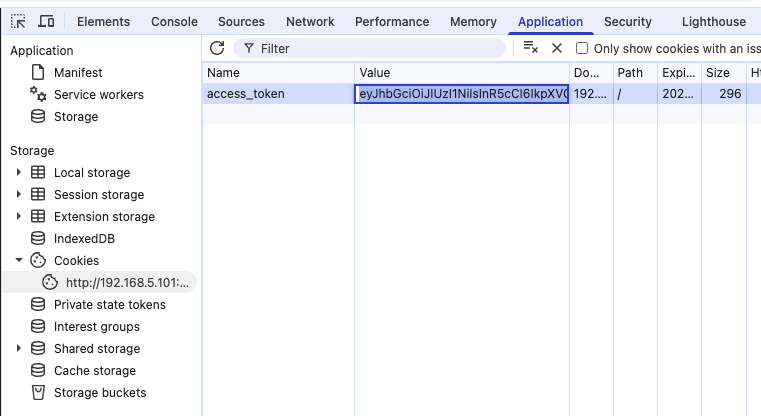
Task: Expand the Local storage tree node
Action: [x=18, y=173]
